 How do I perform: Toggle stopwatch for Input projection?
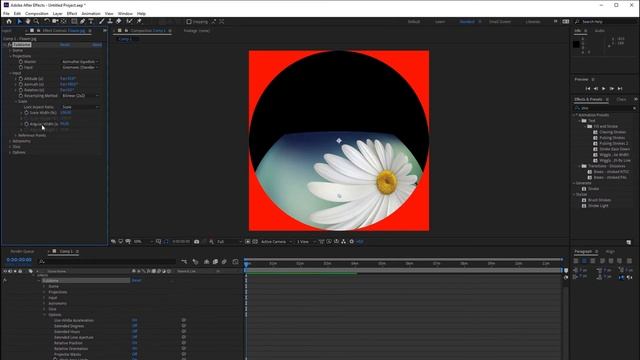point(21,67)
